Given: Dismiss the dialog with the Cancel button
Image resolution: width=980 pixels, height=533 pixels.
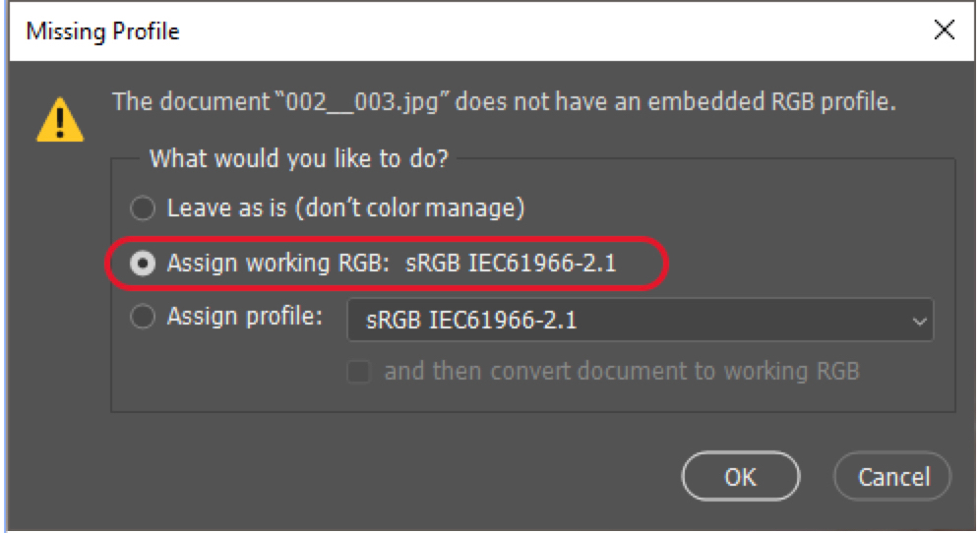Looking at the screenshot, I should click(893, 477).
